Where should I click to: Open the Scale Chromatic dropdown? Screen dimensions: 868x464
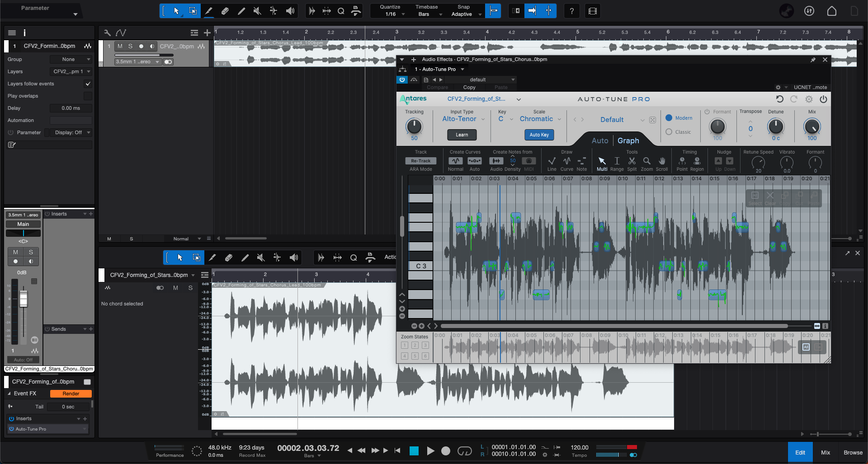[540, 119]
